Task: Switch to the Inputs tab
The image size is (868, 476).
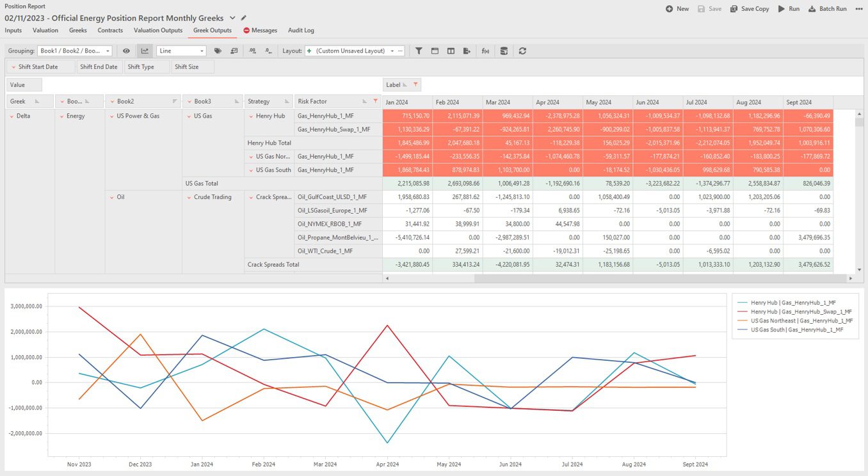Action: coord(13,30)
